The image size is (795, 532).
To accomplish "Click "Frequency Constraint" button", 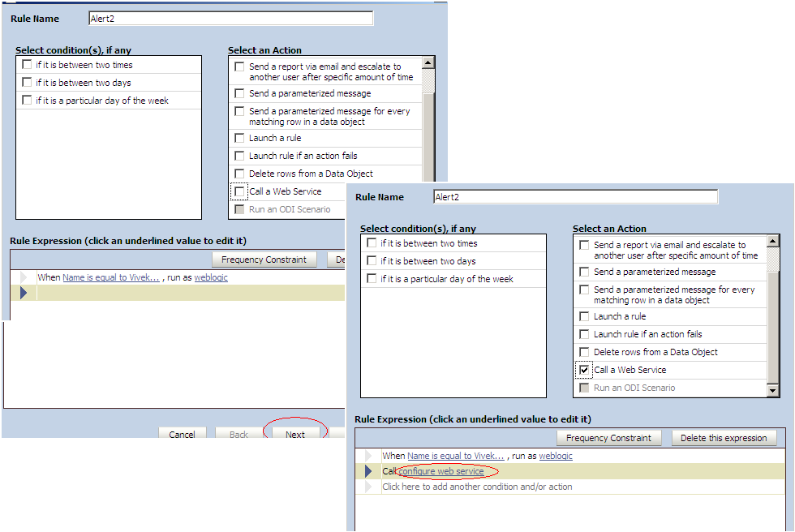I will [609, 438].
